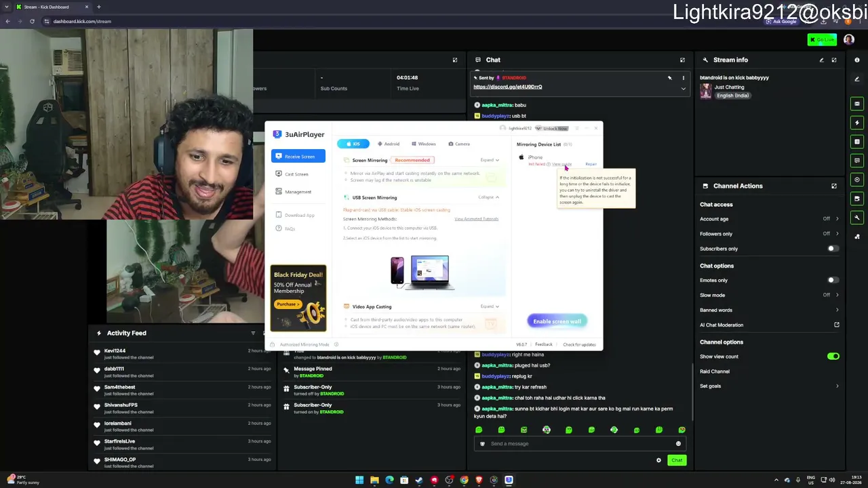Edit stream info with pencil icon
Screen dimensions: 868x488
click(x=821, y=60)
